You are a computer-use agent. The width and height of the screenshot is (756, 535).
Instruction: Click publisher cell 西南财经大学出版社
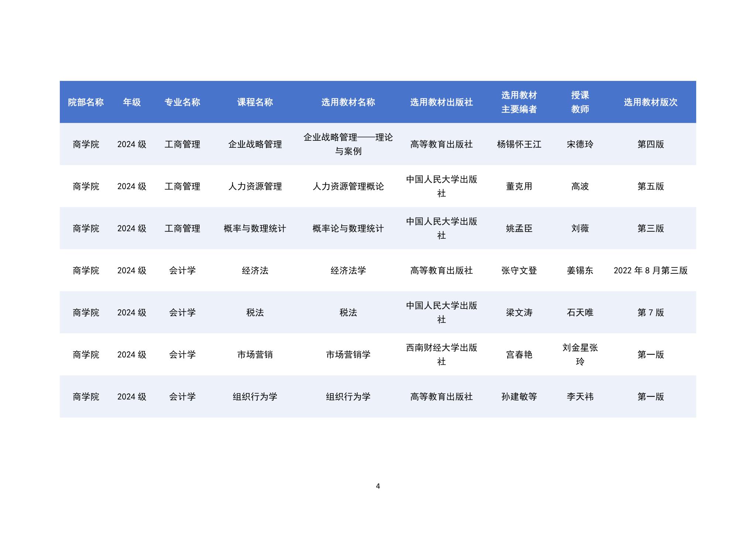(441, 355)
